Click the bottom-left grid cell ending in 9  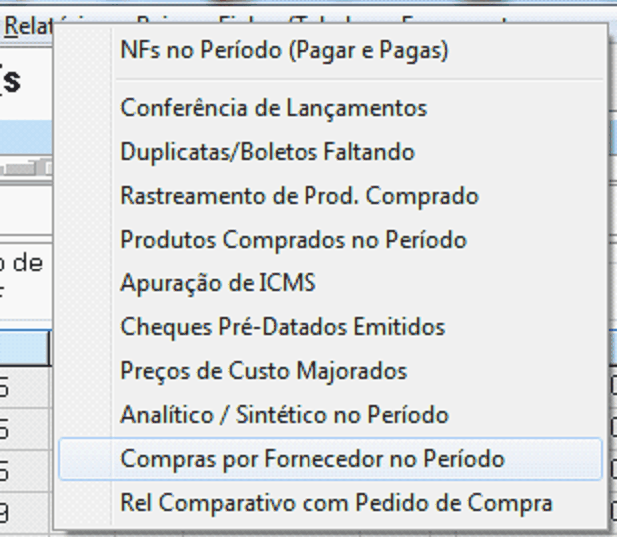(24, 513)
